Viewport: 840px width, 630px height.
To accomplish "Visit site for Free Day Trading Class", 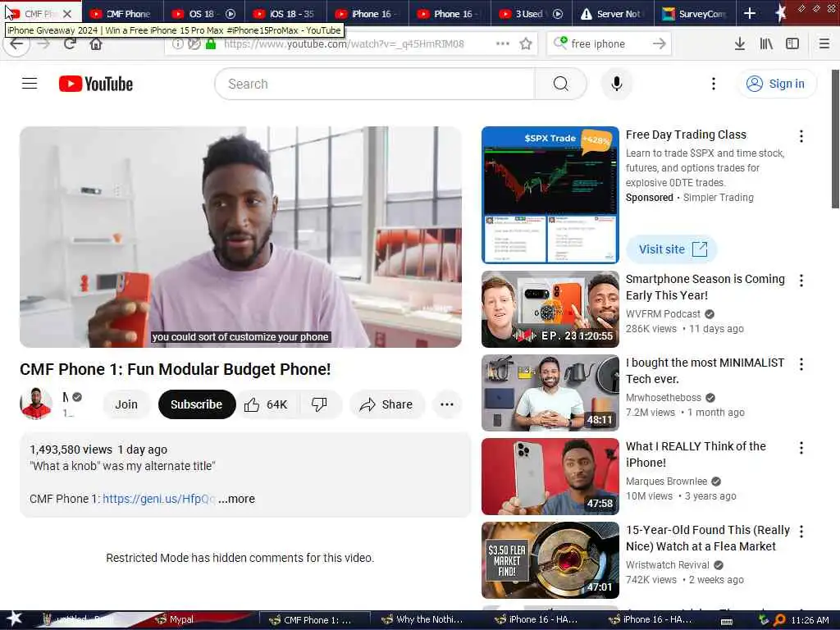I will [x=671, y=249].
